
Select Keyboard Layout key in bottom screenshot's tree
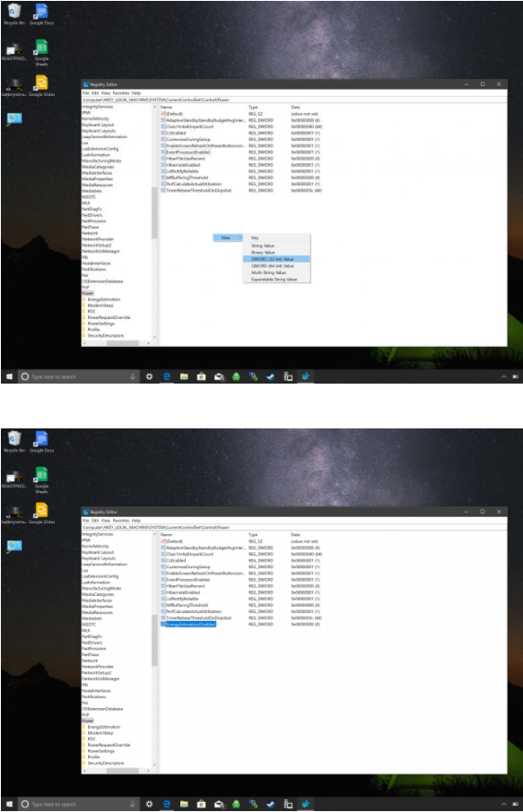98,552
